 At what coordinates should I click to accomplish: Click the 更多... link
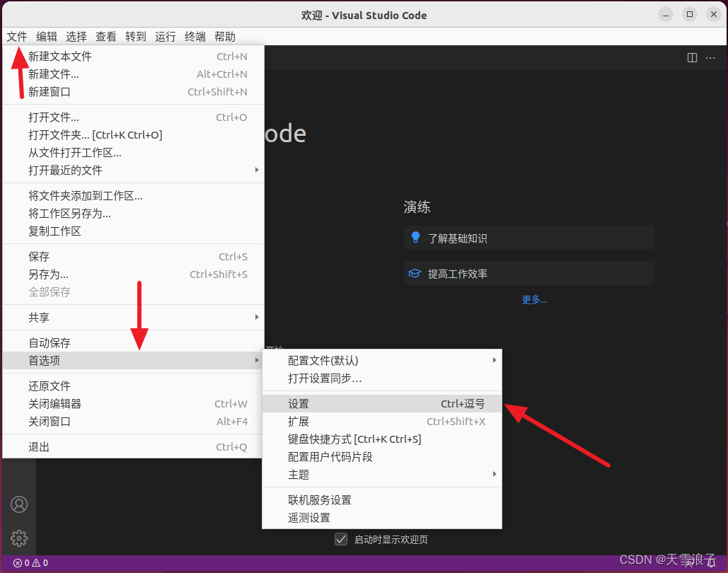point(534,299)
